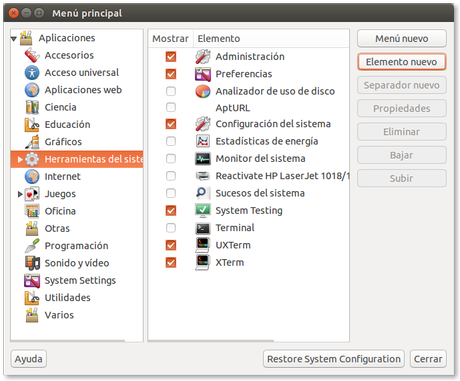Enable Sucesos del sistema checkbox
Image resolution: width=460 pixels, height=381 pixels.
point(171,193)
